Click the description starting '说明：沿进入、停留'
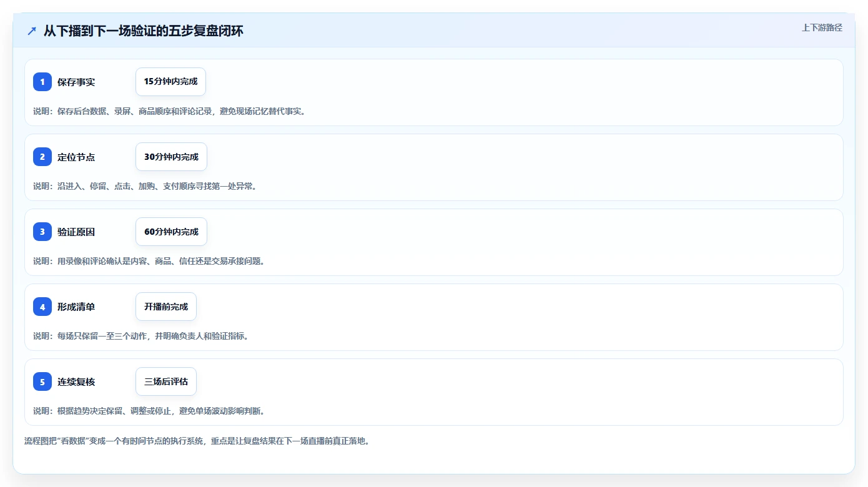This screenshot has width=868, height=487. point(145,186)
